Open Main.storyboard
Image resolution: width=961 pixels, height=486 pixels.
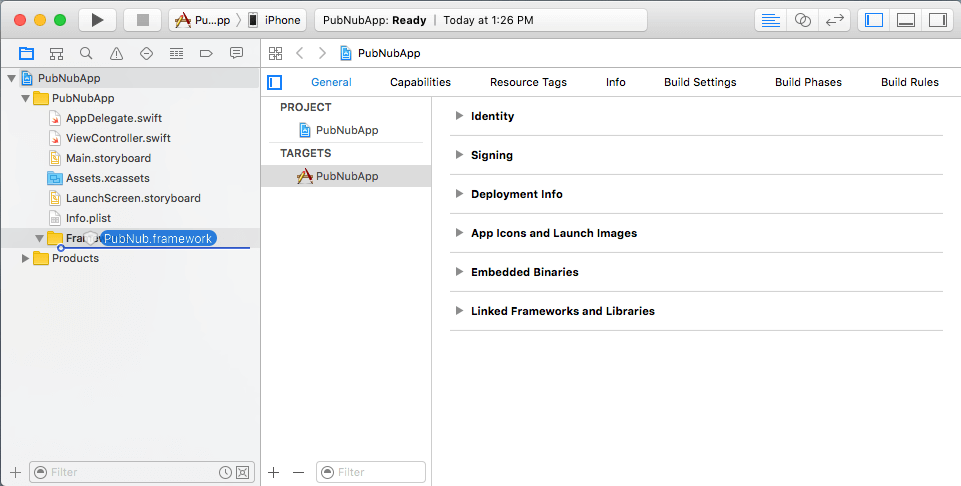pyautogui.click(x=108, y=158)
